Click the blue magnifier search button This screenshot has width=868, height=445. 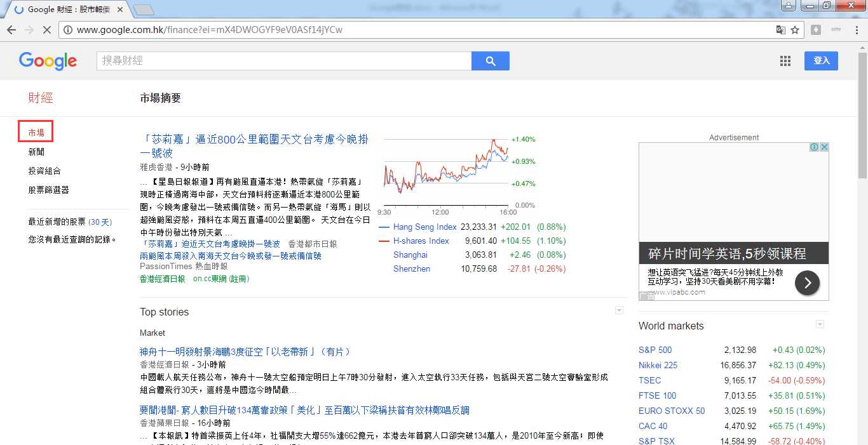tap(490, 61)
